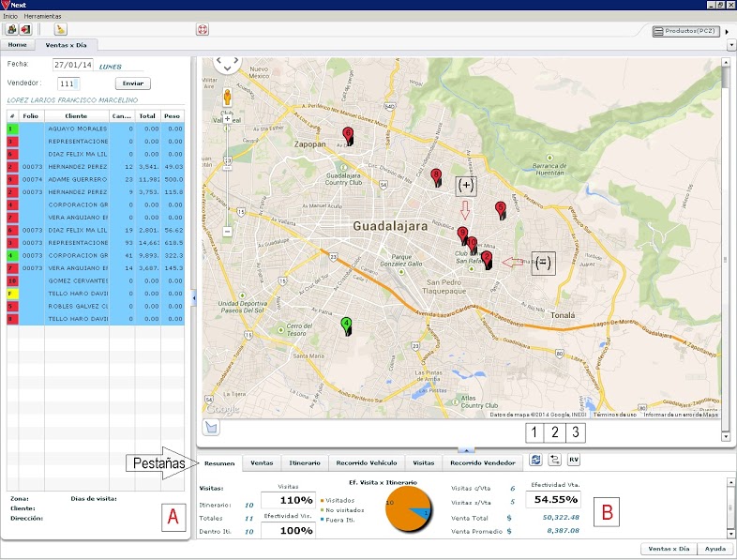This screenshot has width=737, height=560.
Task: Click the red exit door toolbar icon
Action: (x=24, y=30)
